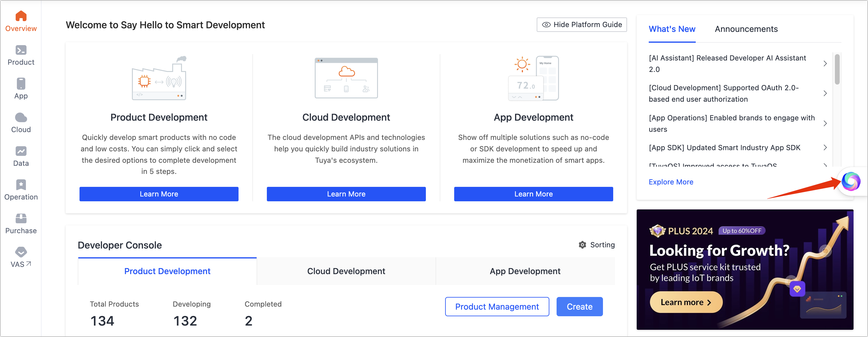Click the What's New list scrollbar
The image size is (868, 337).
[837, 69]
